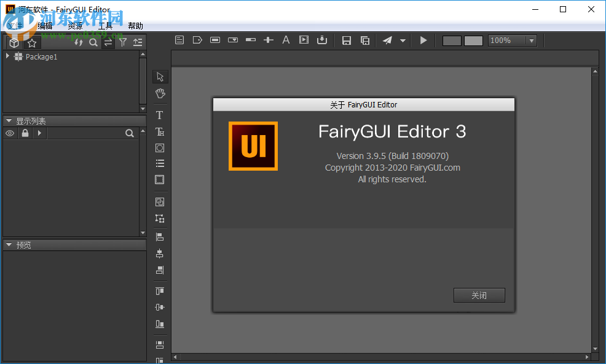Toggle the lock icon in the display list panel
Viewport: 606px width, 364px height.
(x=25, y=133)
